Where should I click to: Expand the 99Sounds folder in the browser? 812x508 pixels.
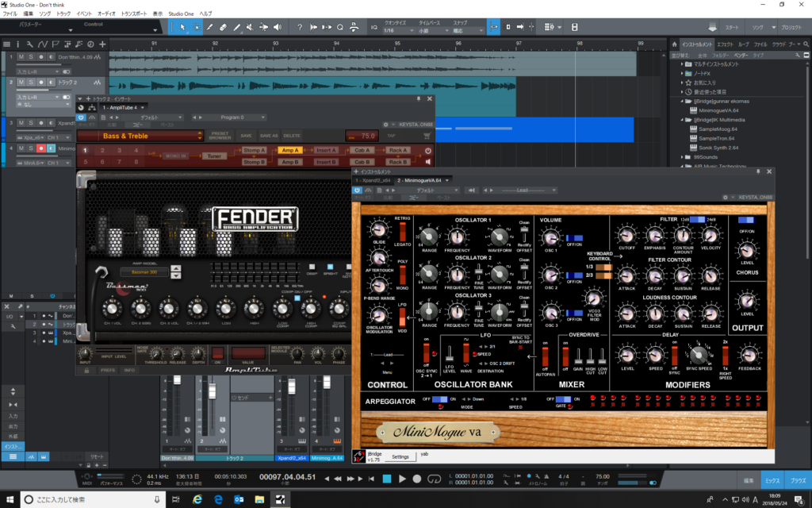click(x=683, y=157)
